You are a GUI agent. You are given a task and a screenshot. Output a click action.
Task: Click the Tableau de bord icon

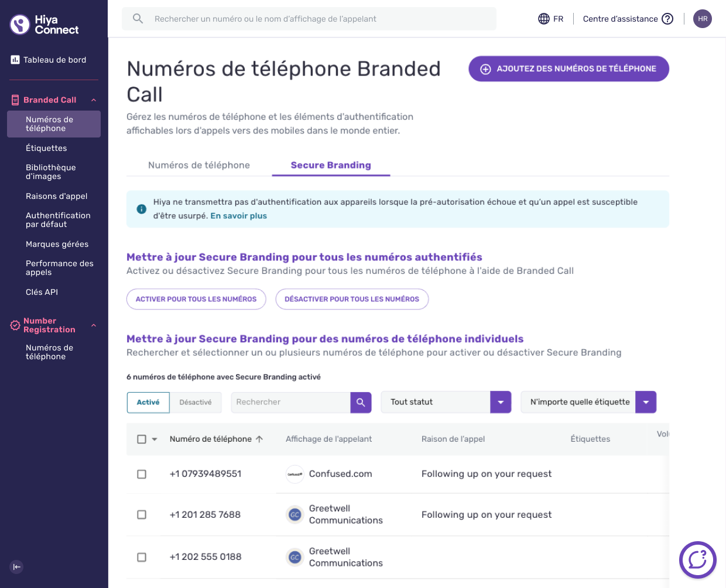[x=15, y=60]
